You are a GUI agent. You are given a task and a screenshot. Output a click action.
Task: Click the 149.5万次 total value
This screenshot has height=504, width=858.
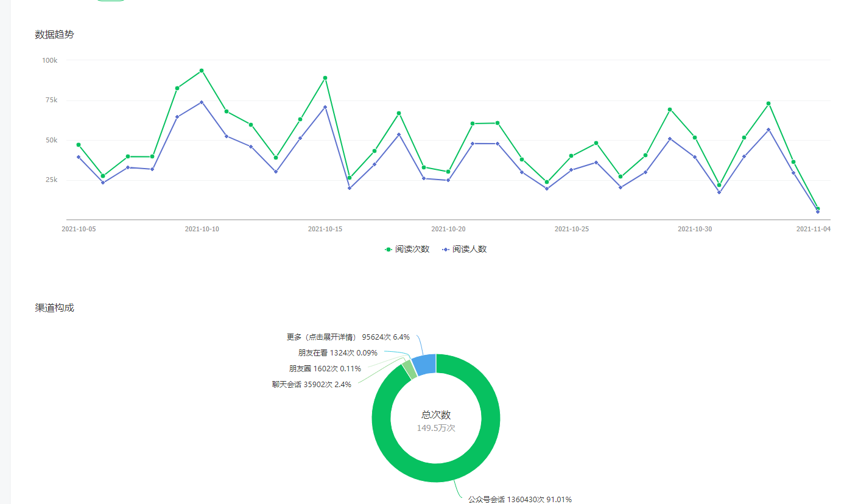point(436,428)
